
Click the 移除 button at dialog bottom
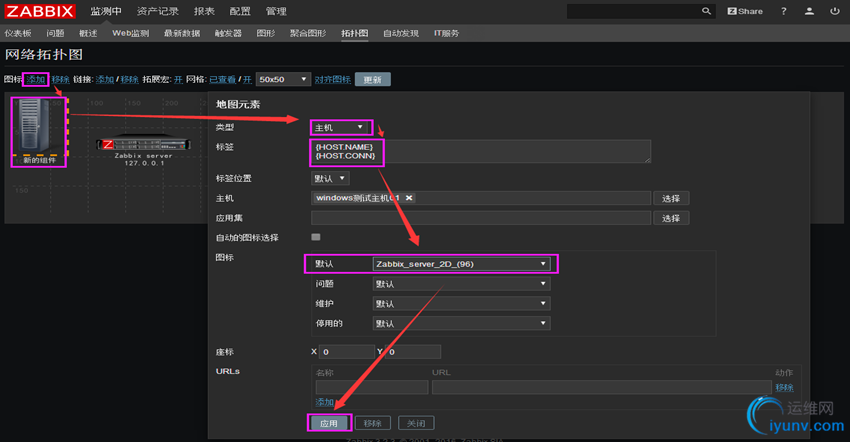click(373, 423)
